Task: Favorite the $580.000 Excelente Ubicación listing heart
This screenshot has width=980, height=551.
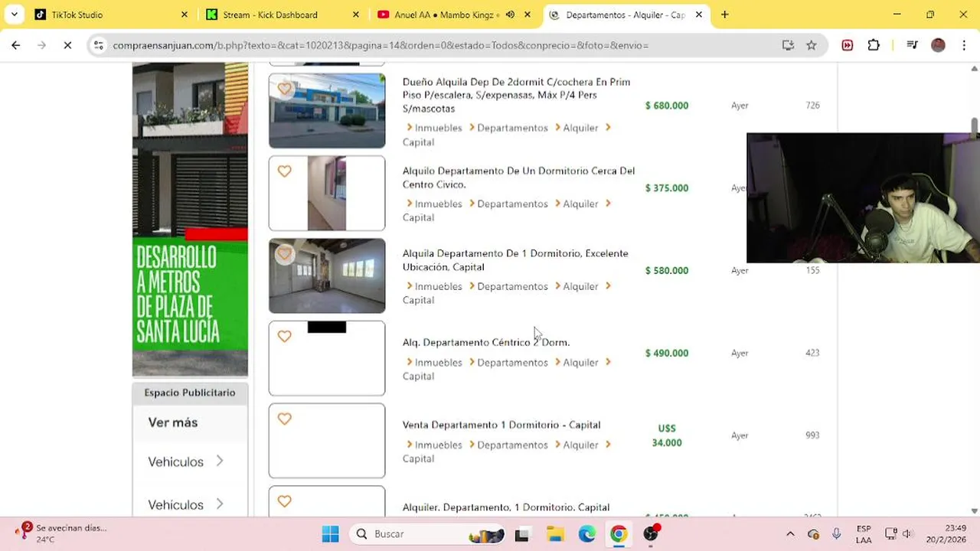Action: pos(284,254)
